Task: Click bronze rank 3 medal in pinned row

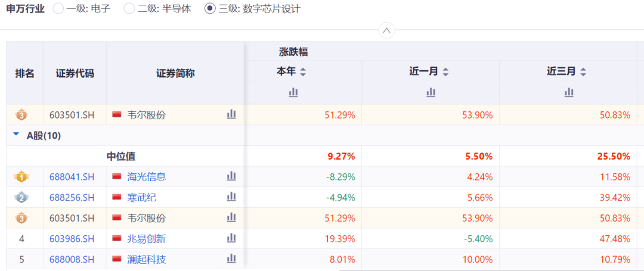Action: pyautogui.click(x=21, y=115)
